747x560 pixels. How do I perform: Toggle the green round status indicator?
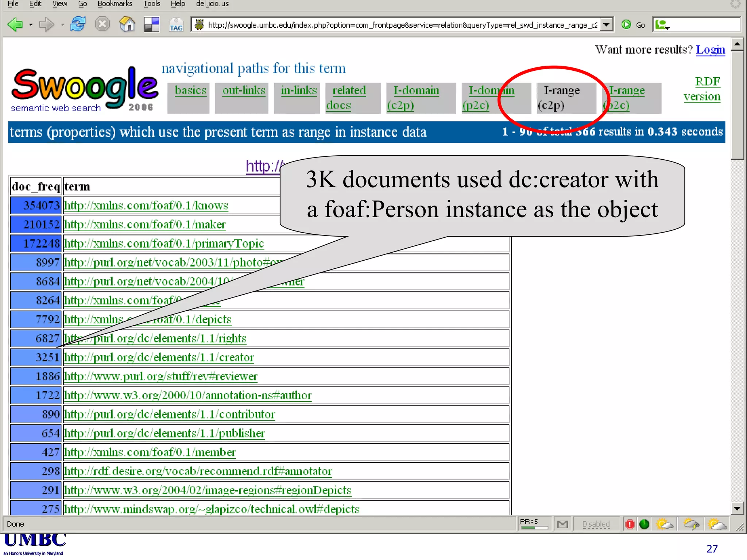[644, 524]
